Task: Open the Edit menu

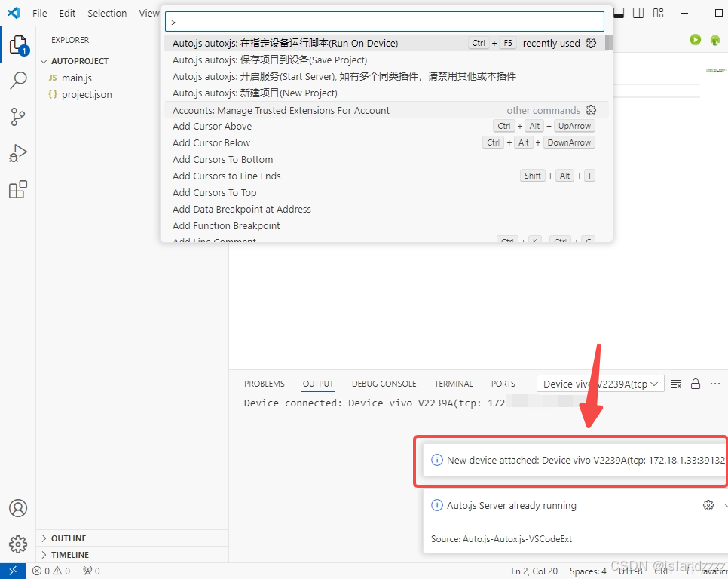Action: click(67, 13)
